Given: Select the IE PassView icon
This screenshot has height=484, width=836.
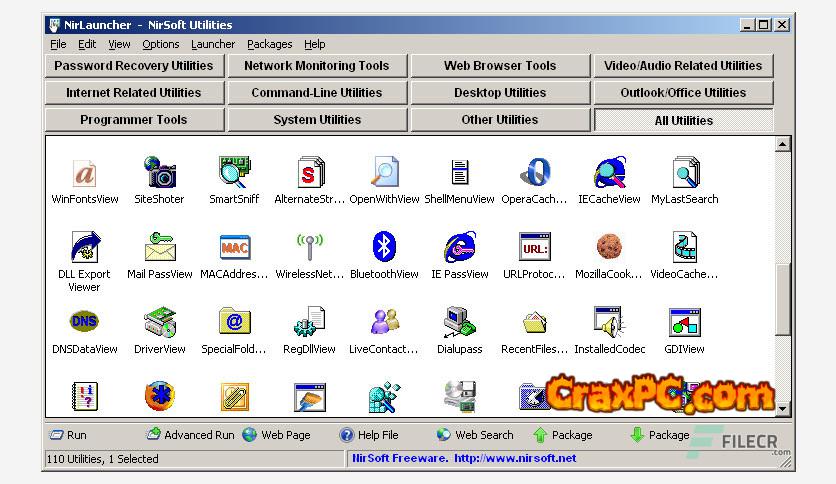Looking at the screenshot, I should [460, 246].
